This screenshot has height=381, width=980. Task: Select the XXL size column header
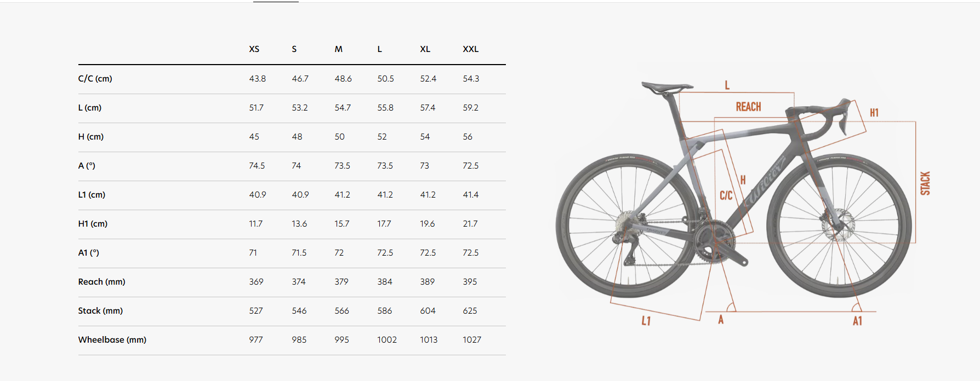(470, 49)
